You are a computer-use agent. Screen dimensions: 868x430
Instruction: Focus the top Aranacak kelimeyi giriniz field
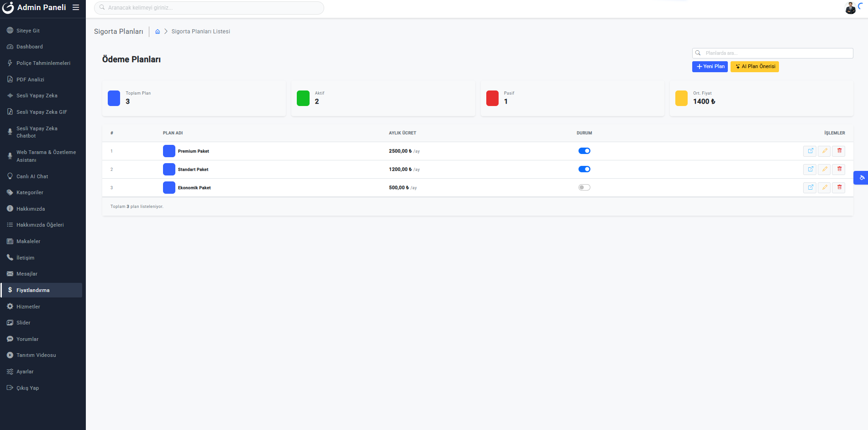[x=209, y=8]
